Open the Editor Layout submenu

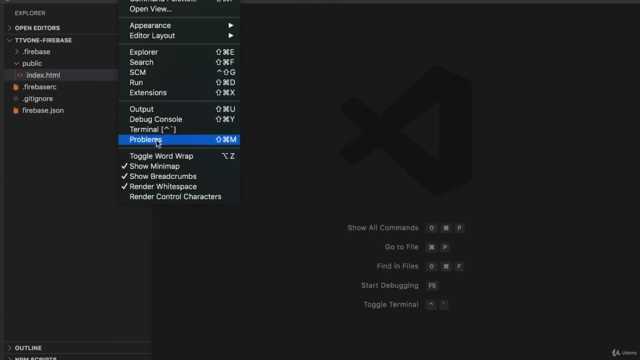179,36
